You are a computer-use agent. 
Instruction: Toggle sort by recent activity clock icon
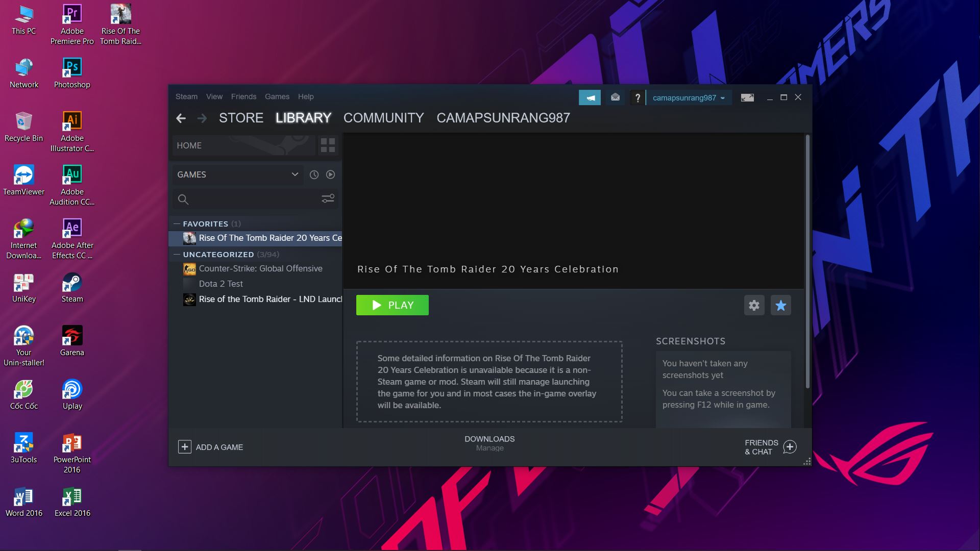(314, 174)
